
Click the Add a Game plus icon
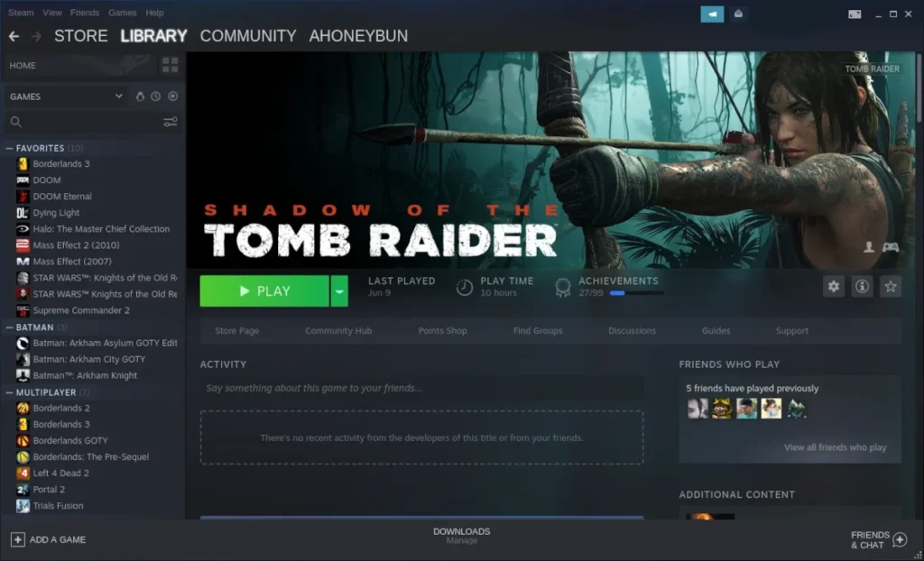pyautogui.click(x=18, y=539)
